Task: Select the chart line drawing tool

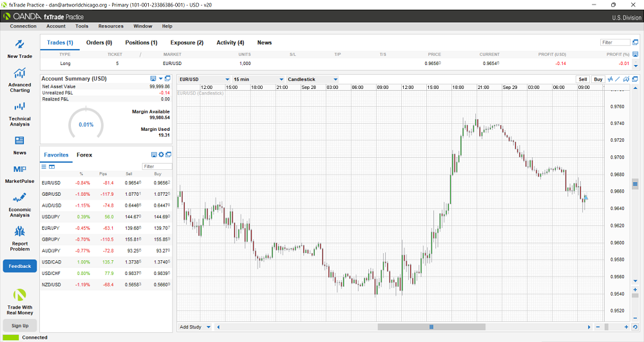Action: point(618,79)
